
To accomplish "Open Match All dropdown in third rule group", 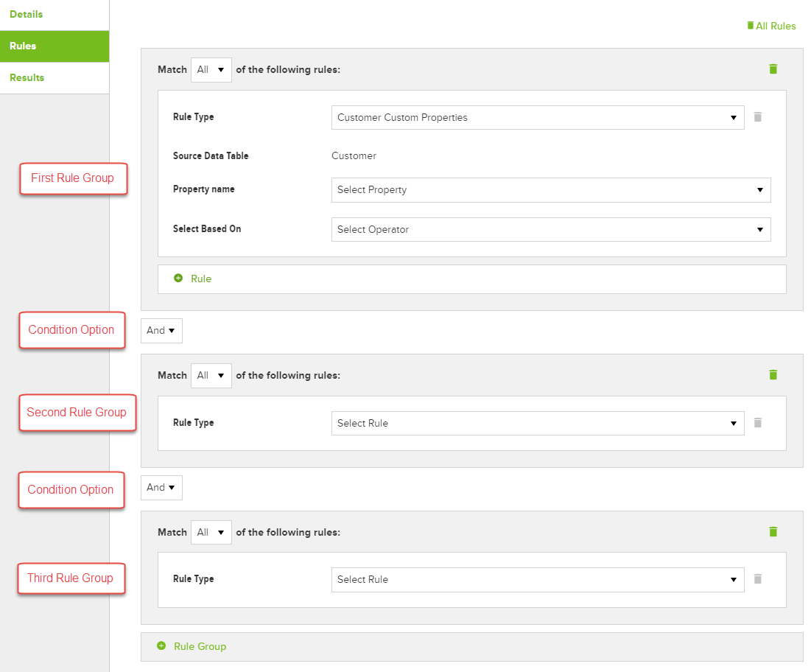I will point(211,532).
